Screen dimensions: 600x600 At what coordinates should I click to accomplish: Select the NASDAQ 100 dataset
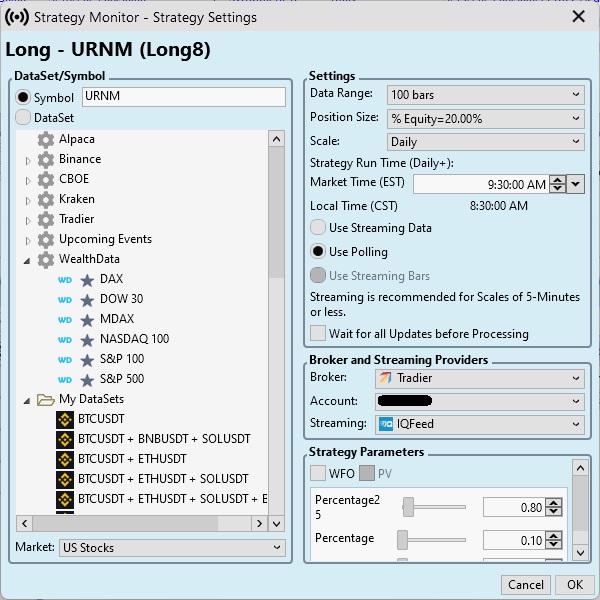pos(134,339)
